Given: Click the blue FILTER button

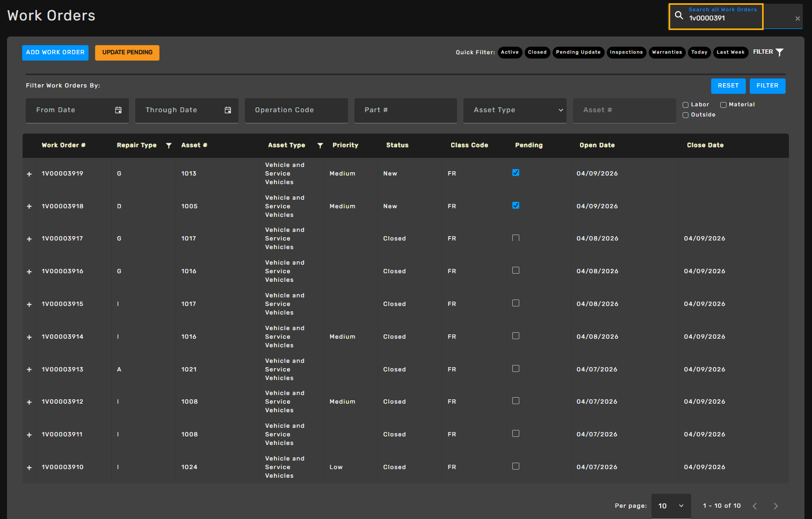Looking at the screenshot, I should pos(767,86).
